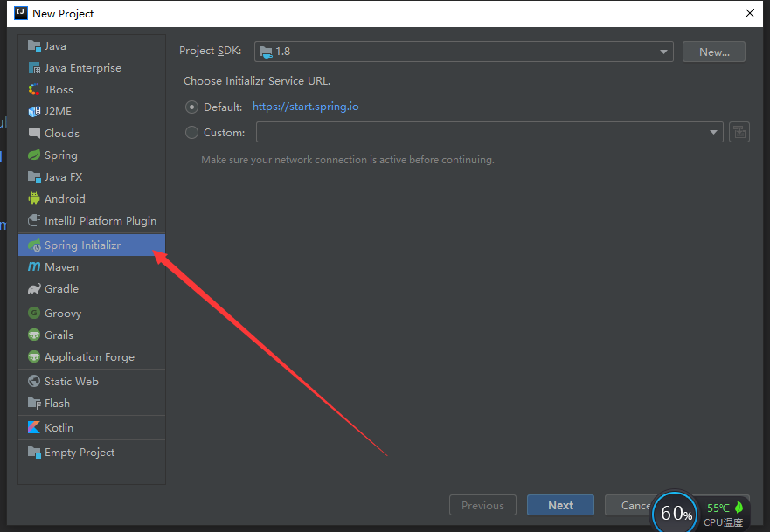Click the New... SDK button

click(713, 52)
